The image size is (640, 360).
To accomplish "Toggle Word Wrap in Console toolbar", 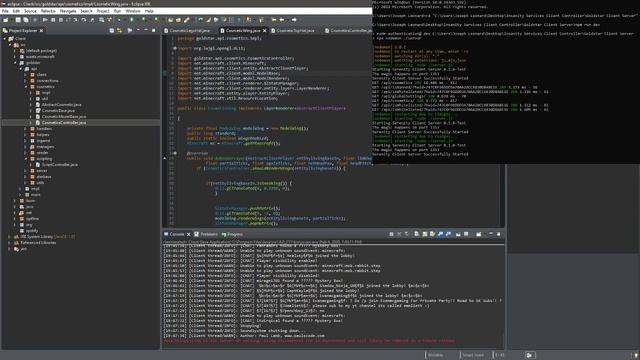I will pos(432,234).
